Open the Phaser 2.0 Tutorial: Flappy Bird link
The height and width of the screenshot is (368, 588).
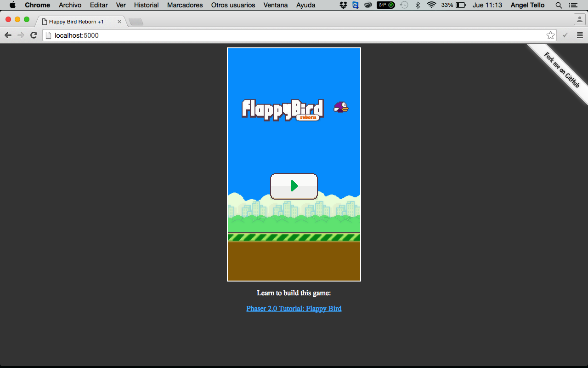[x=294, y=309]
